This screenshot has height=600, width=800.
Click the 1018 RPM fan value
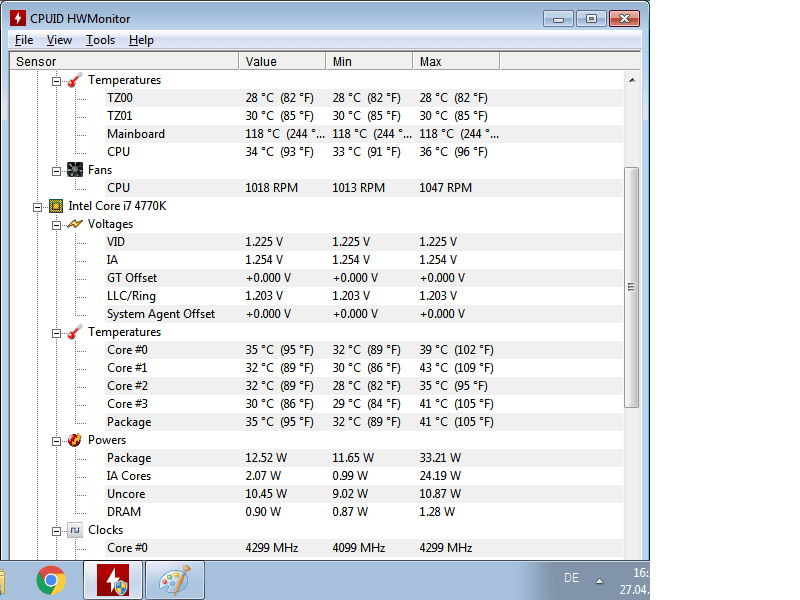(271, 188)
